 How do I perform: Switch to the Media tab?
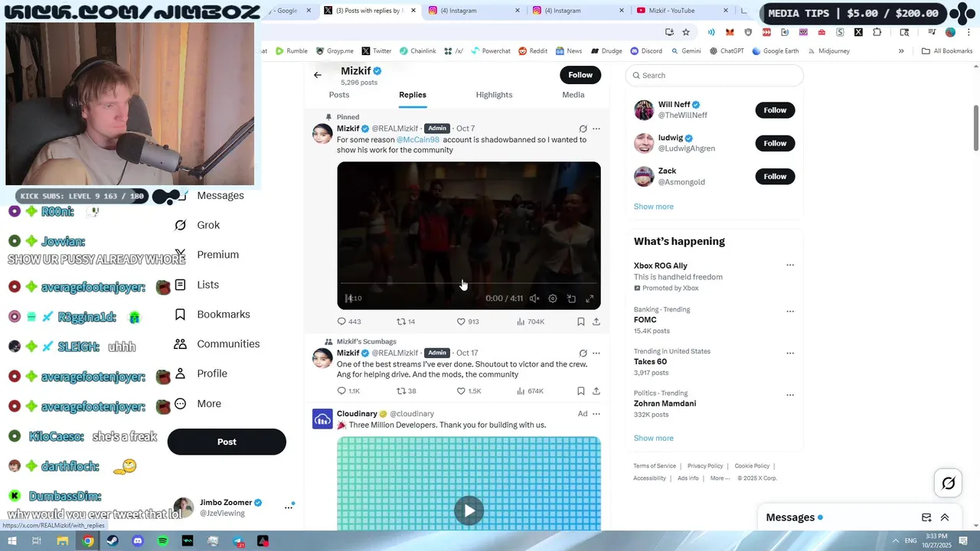573,95
